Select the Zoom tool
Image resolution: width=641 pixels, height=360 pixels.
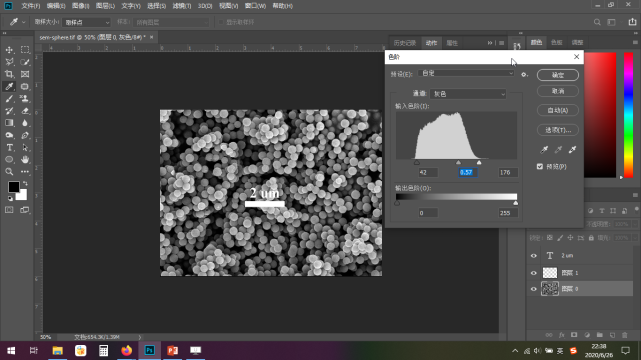[x=9, y=172]
